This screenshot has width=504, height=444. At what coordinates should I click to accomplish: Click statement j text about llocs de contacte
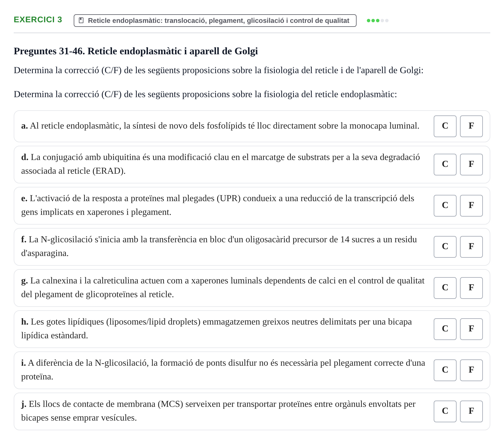coord(218,411)
